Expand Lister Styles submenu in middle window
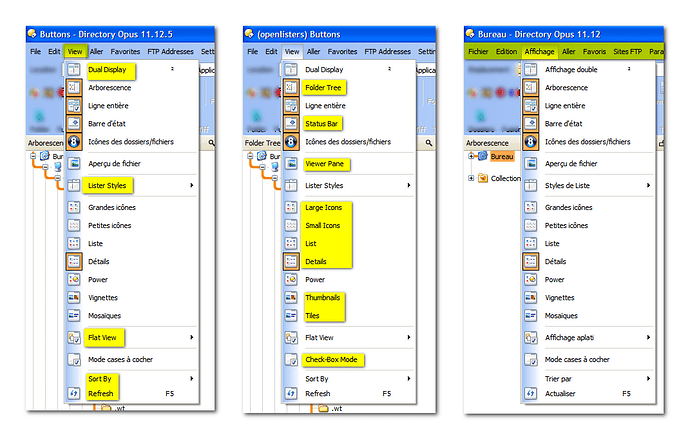This screenshot has width=690, height=440. click(408, 185)
